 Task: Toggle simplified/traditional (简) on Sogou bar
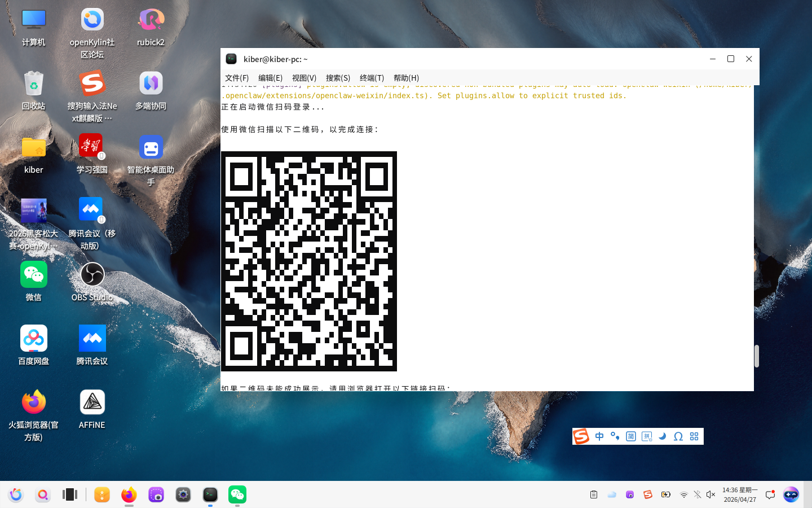click(x=631, y=436)
